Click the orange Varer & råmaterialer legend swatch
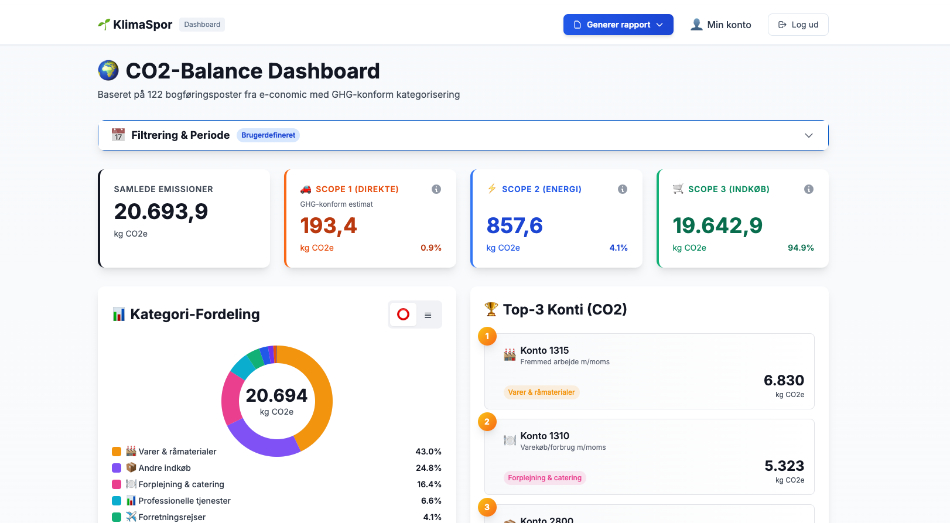 click(x=117, y=452)
